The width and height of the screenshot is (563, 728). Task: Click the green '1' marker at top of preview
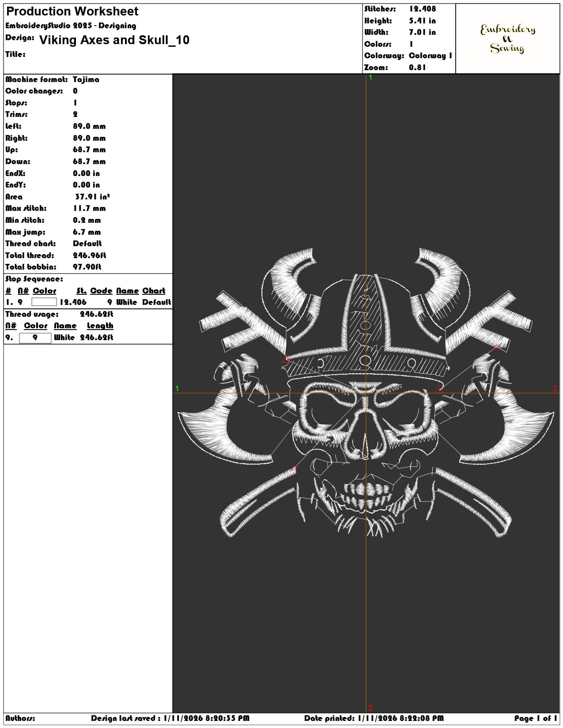(370, 78)
